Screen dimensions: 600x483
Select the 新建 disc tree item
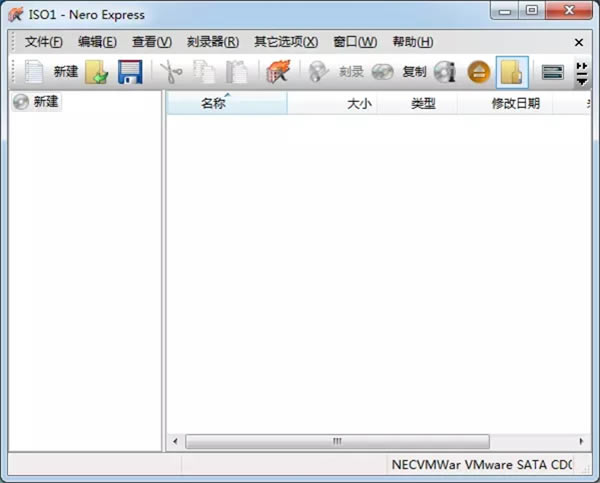point(45,102)
